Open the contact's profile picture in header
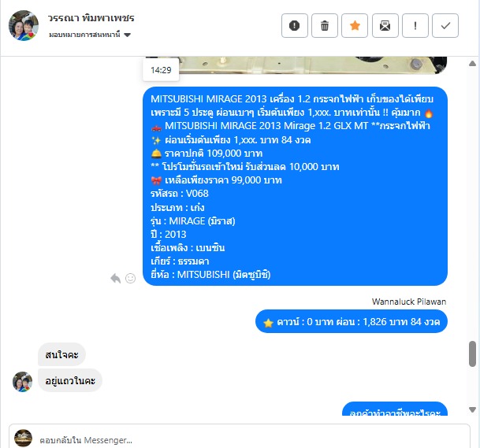480x448 pixels. pos(24,25)
